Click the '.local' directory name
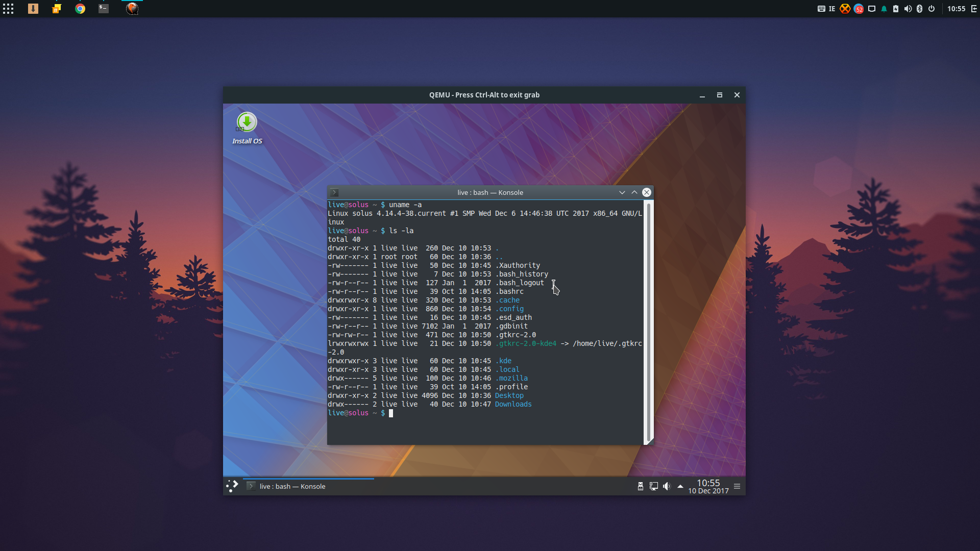The width and height of the screenshot is (980, 551). 507,369
